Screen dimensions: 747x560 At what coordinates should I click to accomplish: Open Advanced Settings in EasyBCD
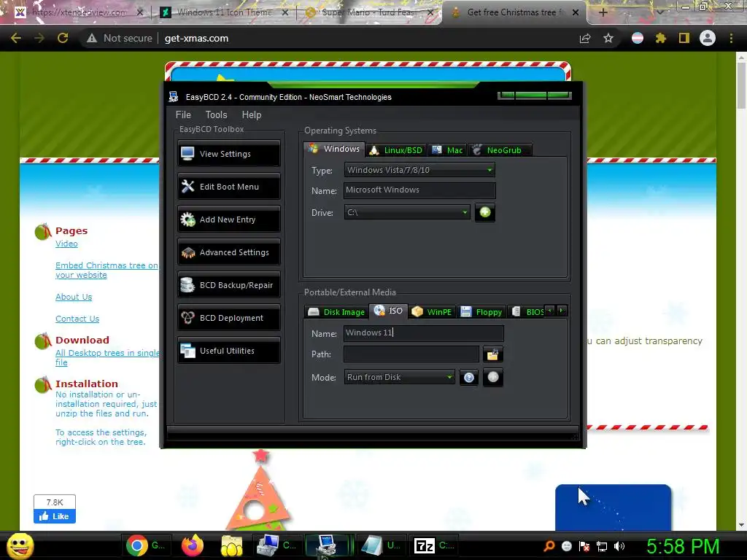[228, 252]
